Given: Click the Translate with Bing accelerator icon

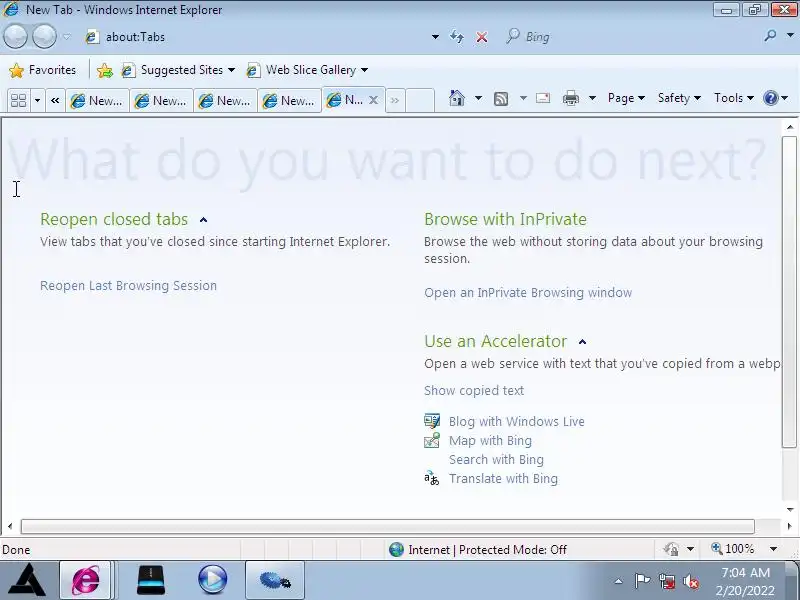Looking at the screenshot, I should point(432,478).
